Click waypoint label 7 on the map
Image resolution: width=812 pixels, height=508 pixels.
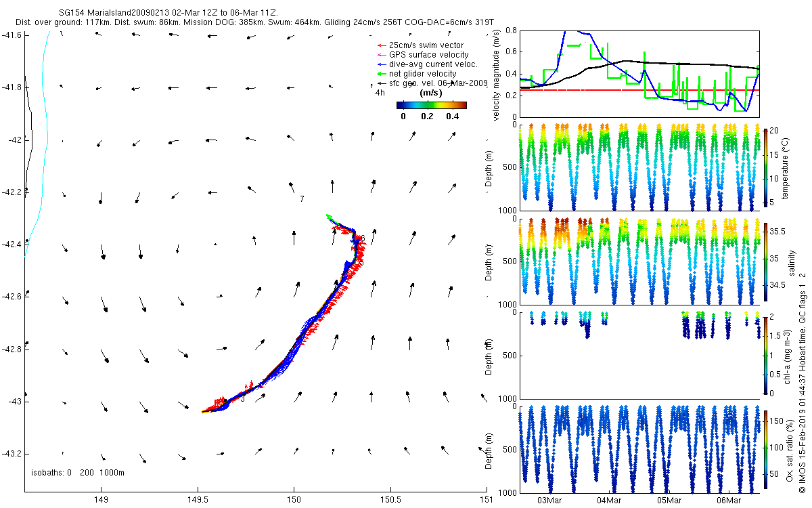pos(302,198)
